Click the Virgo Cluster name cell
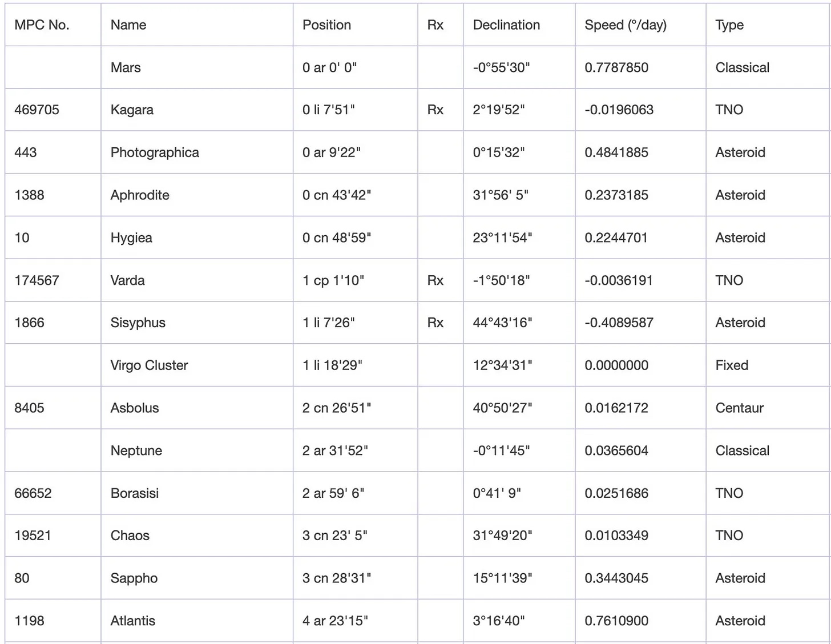 tap(149, 365)
